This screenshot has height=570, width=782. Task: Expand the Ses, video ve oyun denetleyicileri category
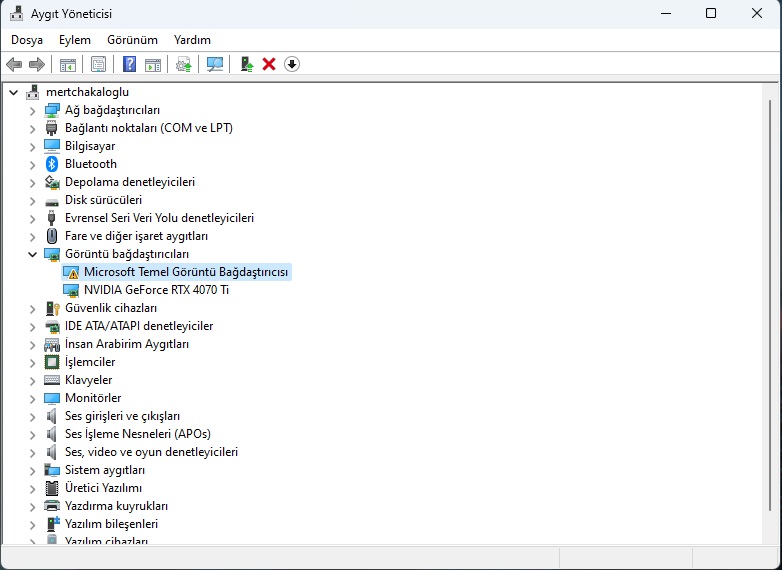point(32,452)
